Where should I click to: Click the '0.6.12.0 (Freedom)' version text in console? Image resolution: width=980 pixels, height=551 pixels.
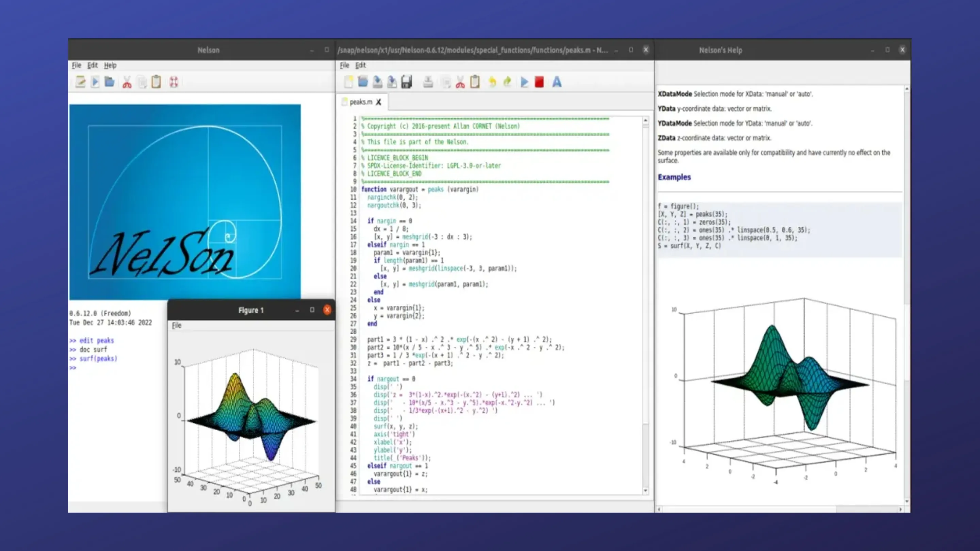pos(100,313)
